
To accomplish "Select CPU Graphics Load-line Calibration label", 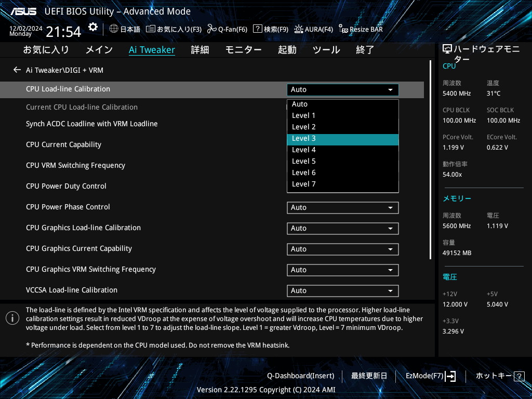I will click(83, 228).
